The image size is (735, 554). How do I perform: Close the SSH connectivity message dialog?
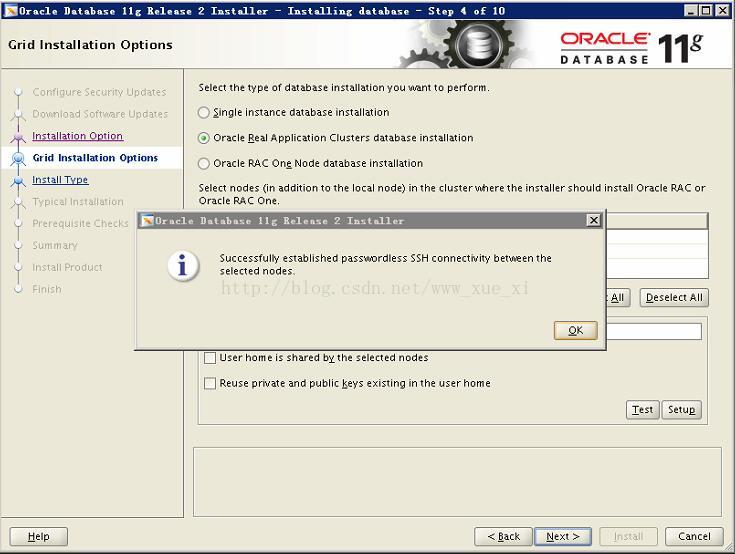pos(593,220)
